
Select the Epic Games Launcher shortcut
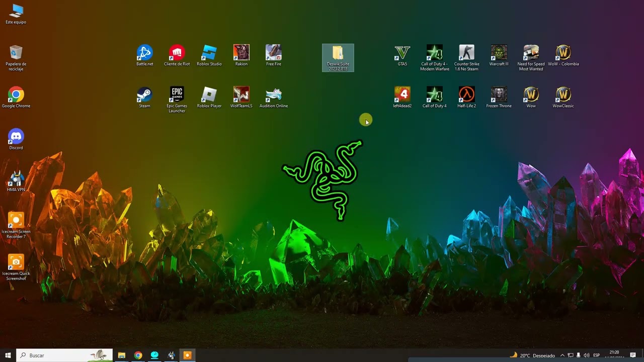(177, 100)
